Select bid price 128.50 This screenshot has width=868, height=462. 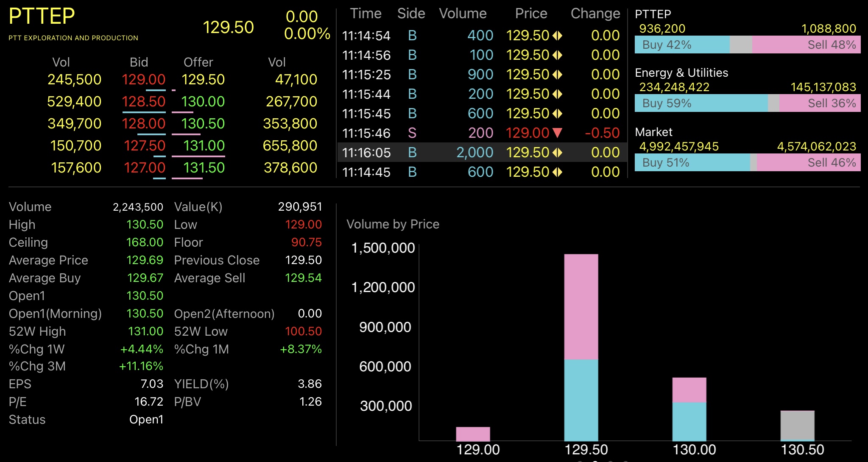143,102
